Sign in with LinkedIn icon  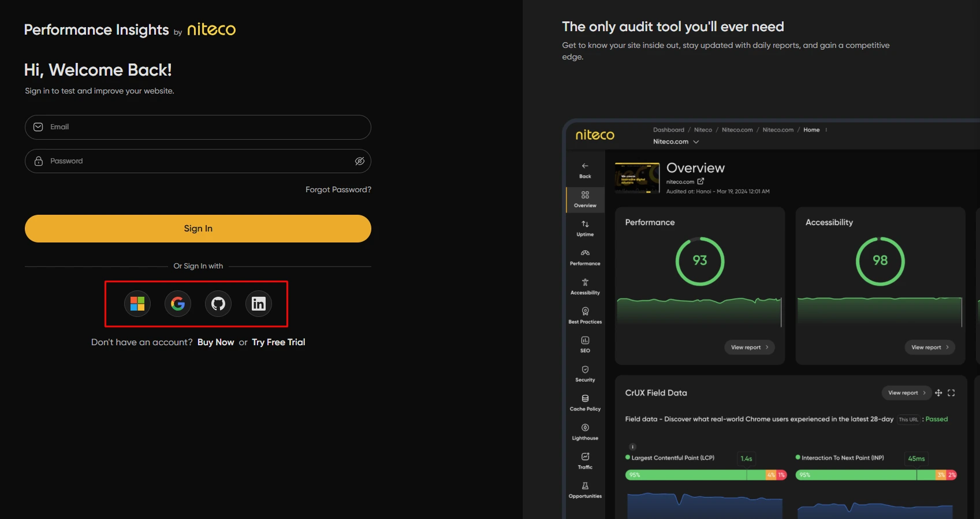pyautogui.click(x=259, y=304)
